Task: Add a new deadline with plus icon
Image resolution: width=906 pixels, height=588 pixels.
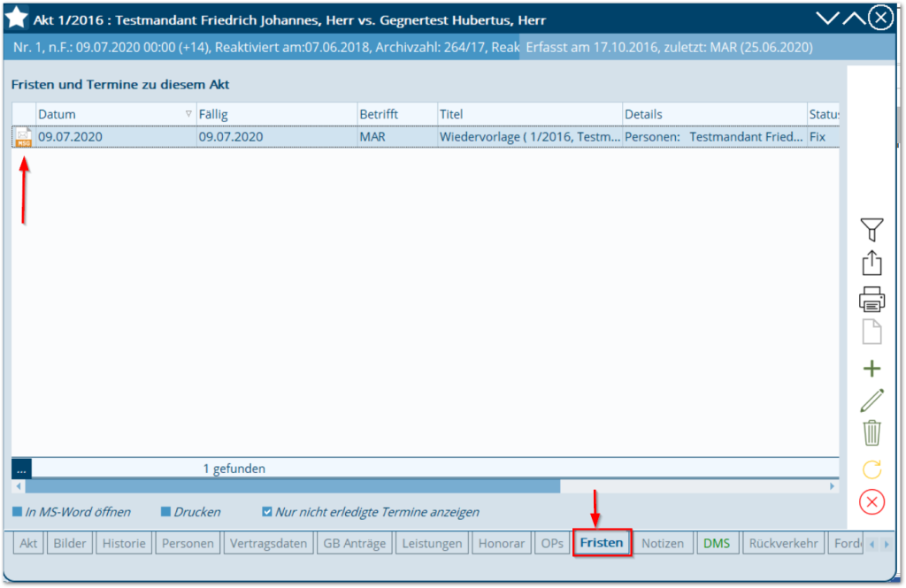Action: [871, 369]
